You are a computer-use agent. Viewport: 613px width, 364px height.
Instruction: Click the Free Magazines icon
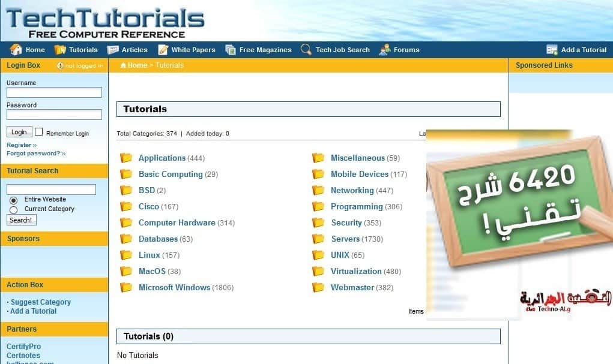point(231,50)
